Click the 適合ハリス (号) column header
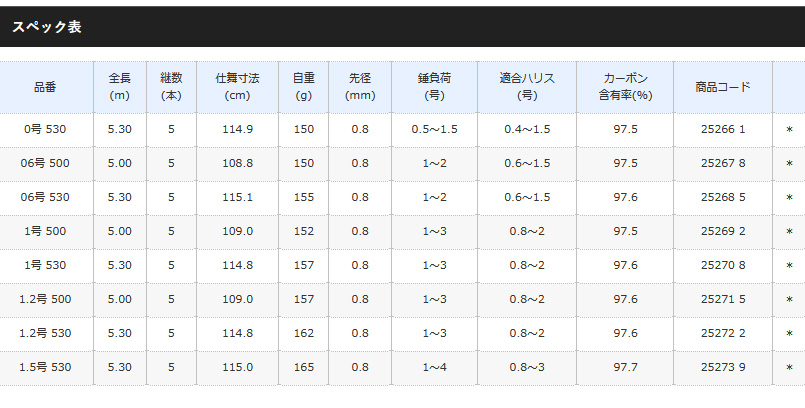805x408 pixels. coord(527,87)
